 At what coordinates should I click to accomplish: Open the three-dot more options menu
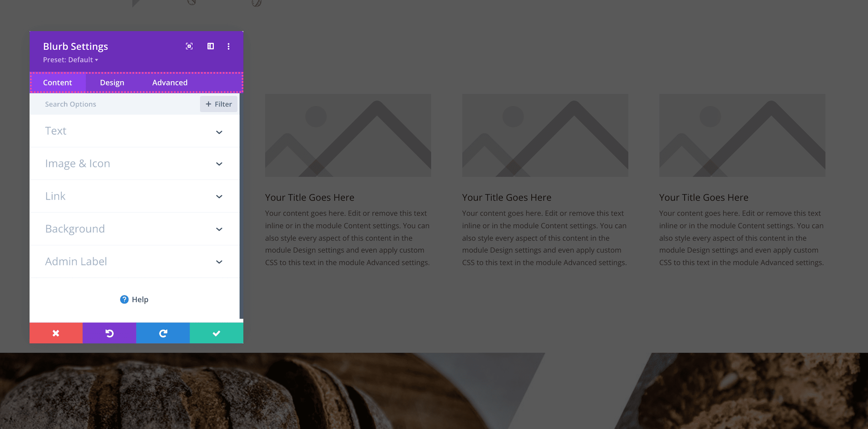[x=229, y=47]
